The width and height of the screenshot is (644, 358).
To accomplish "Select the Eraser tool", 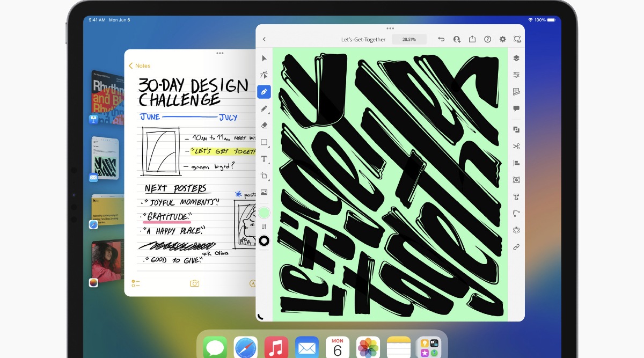I will pyautogui.click(x=264, y=125).
